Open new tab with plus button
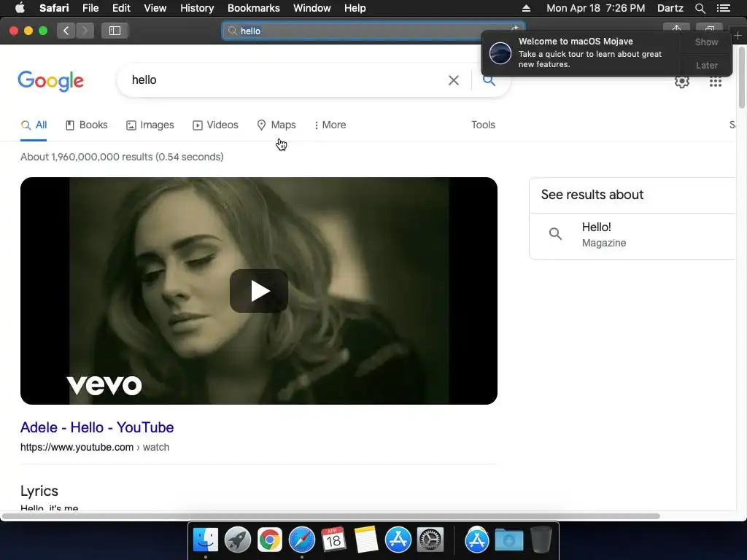 click(x=738, y=36)
